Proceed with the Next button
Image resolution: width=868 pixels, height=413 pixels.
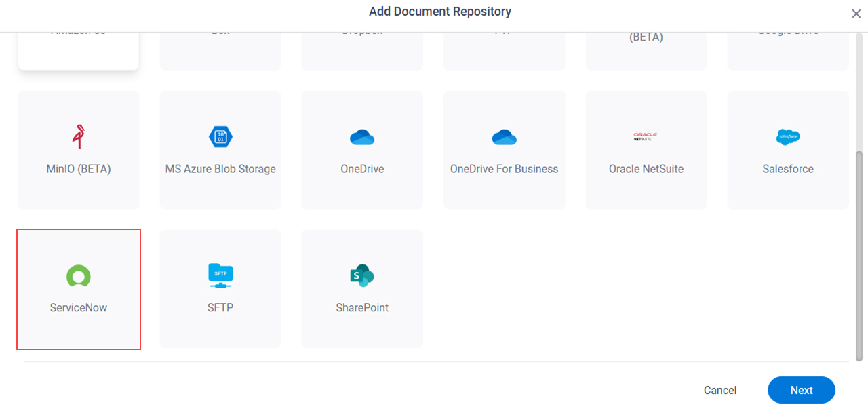tap(802, 390)
